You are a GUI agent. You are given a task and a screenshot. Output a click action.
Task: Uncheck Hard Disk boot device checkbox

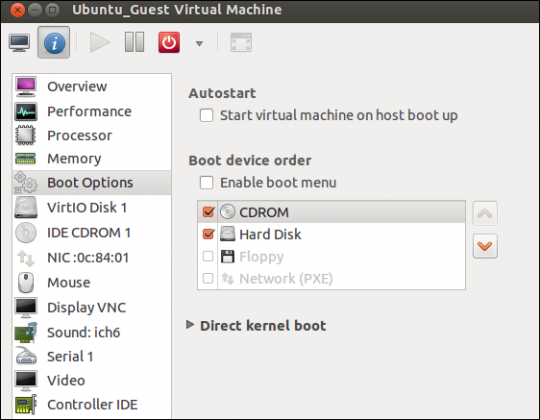coord(208,234)
